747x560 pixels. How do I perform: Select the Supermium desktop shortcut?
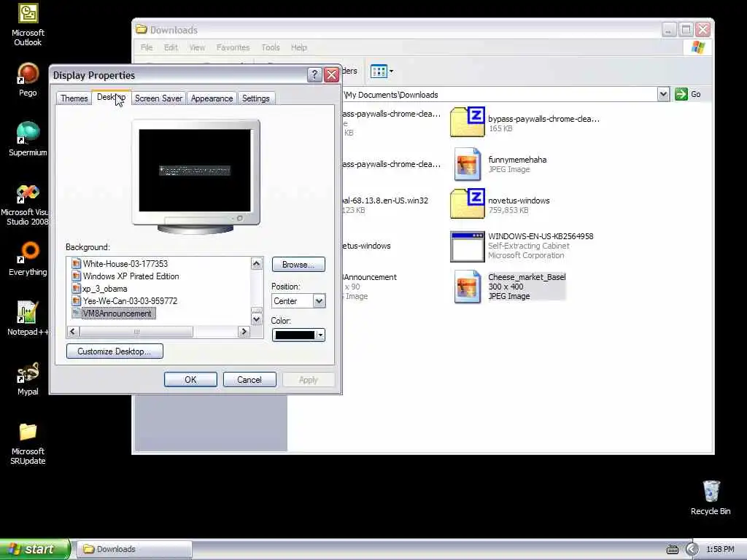coord(28,133)
